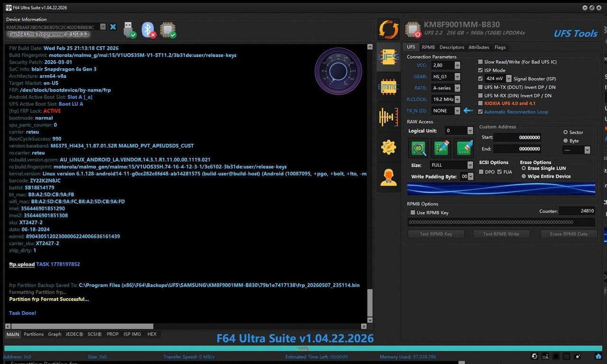Image resolution: width=607 pixels, height=364 pixels.
Task: Click the RAW write pencil icon
Action: point(441,147)
